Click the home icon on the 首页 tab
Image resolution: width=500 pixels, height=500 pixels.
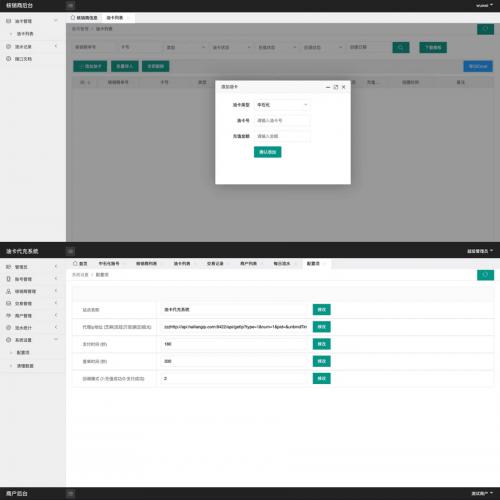[75, 263]
